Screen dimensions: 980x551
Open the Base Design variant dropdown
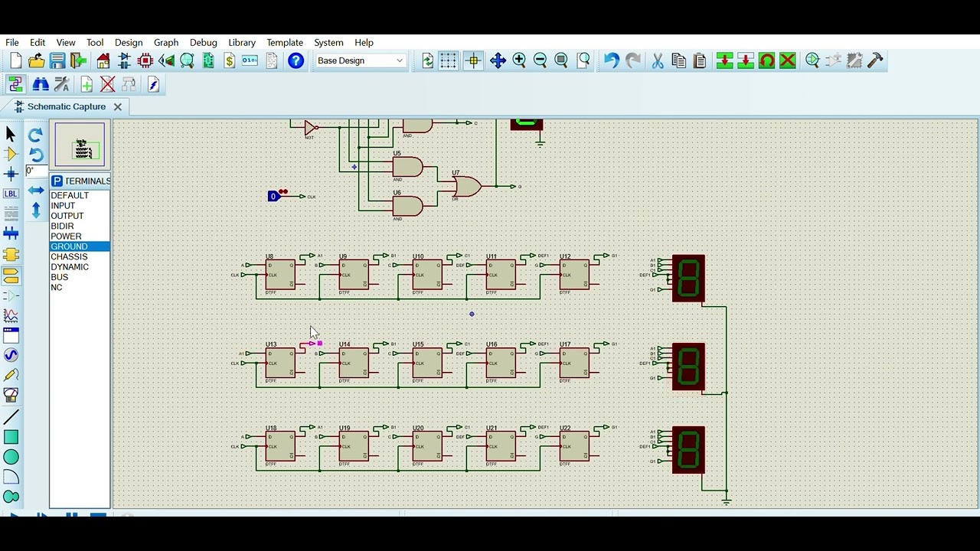[360, 60]
